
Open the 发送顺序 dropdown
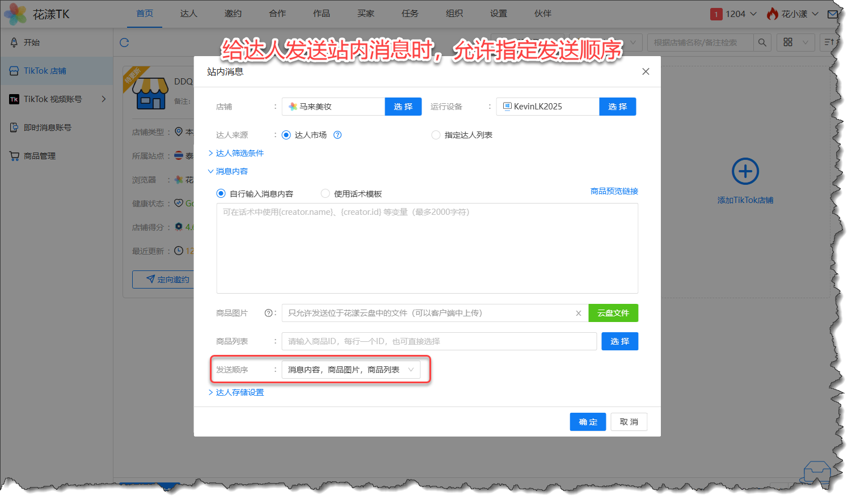point(351,370)
